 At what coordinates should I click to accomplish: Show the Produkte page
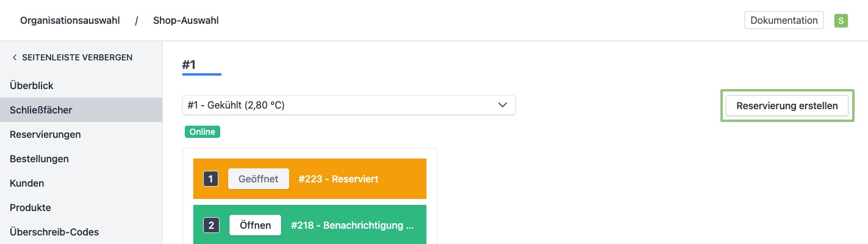point(30,207)
